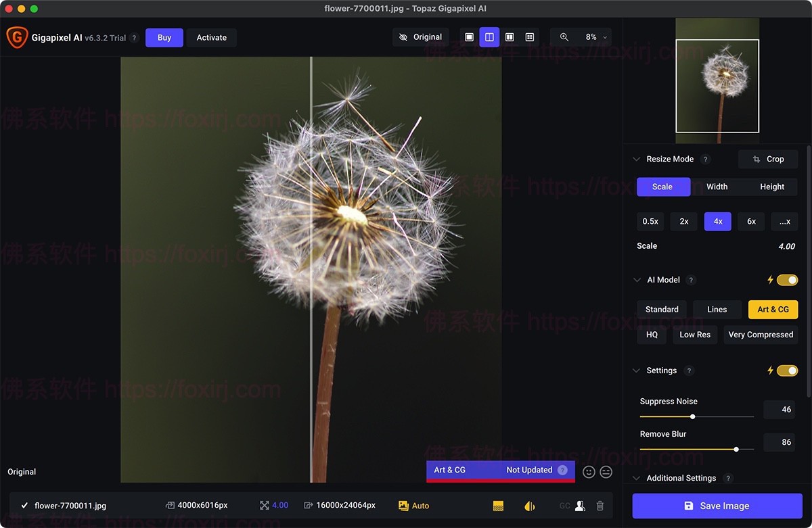This screenshot has width=812, height=528.
Task: Select the split view layout icon
Action: tap(489, 37)
